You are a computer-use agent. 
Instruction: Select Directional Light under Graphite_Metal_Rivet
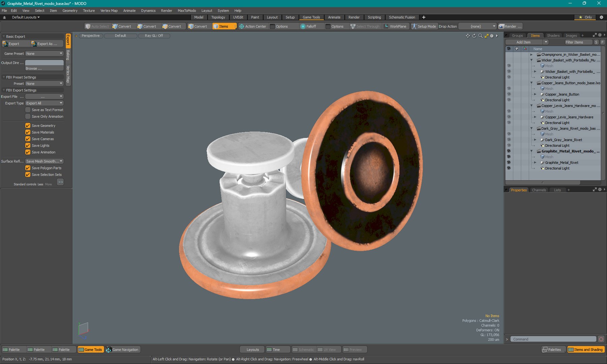(557, 168)
